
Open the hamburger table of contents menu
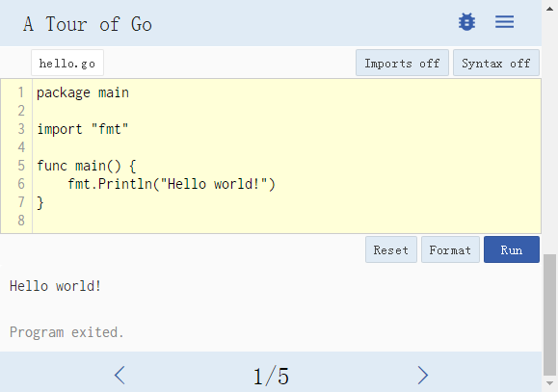tap(504, 22)
